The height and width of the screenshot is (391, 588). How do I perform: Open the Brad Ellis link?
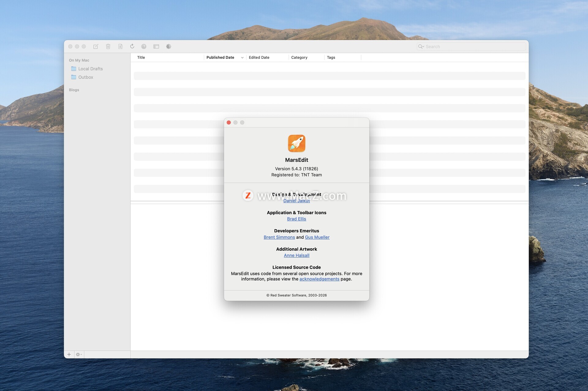[296, 219]
